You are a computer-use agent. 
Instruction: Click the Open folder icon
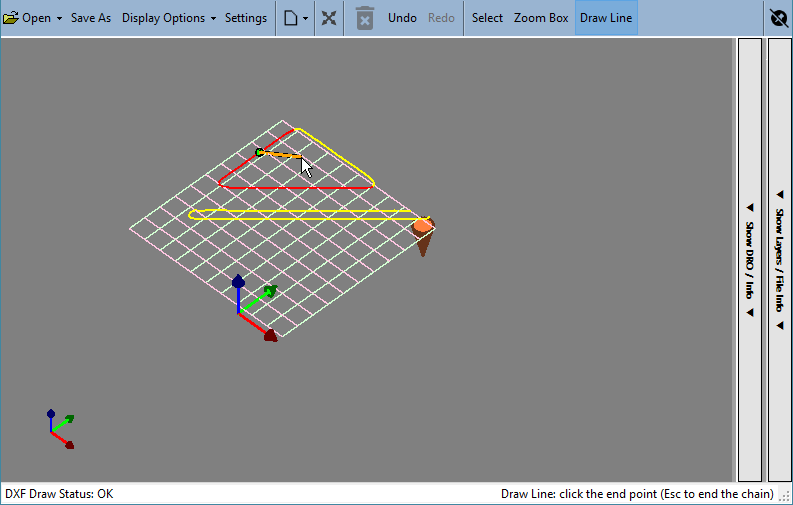(11, 18)
